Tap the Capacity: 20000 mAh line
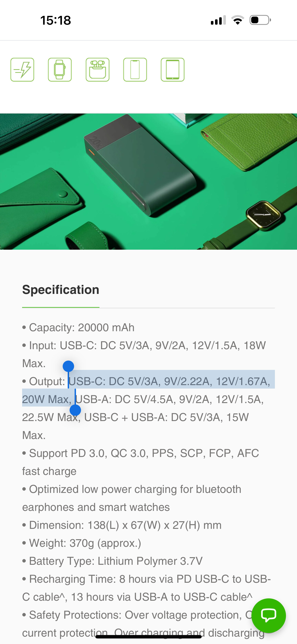The image size is (297, 644). 82,328
